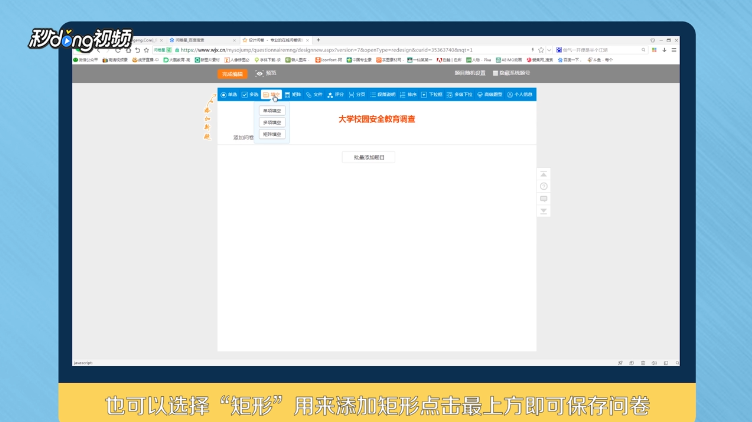Click the browser search box next to the address bar
The height and width of the screenshot is (422, 752).
[600, 50]
